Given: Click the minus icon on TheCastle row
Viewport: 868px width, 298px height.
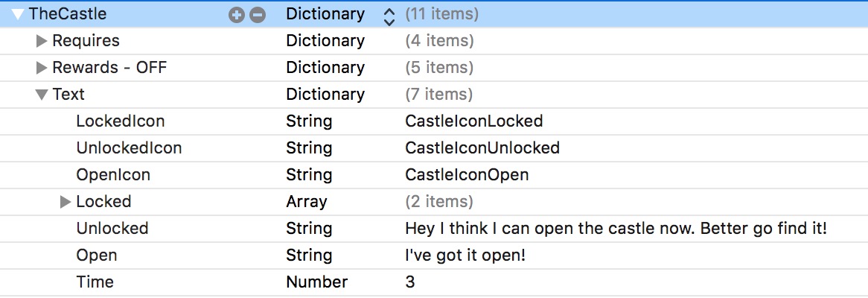Looking at the screenshot, I should pyautogui.click(x=257, y=14).
